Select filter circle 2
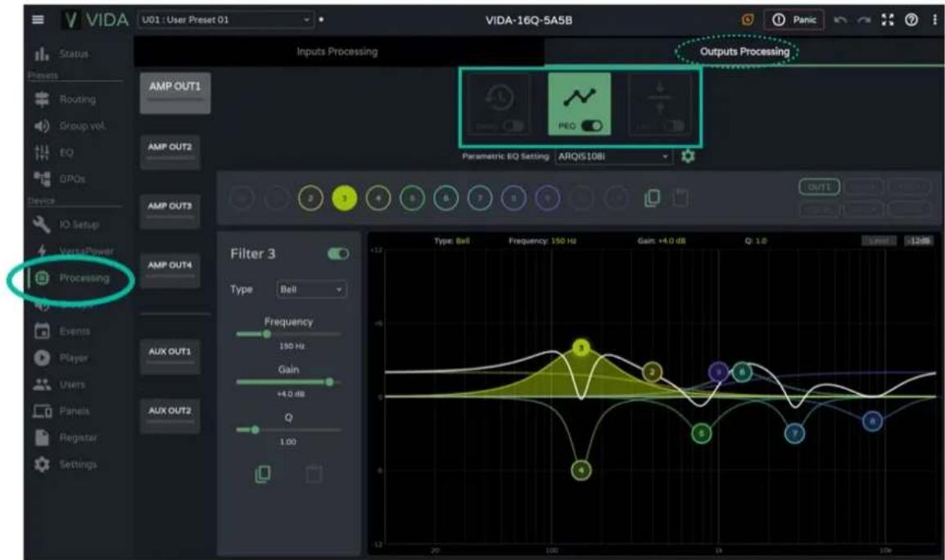Viewport: 945px width, 560px height. (310, 198)
